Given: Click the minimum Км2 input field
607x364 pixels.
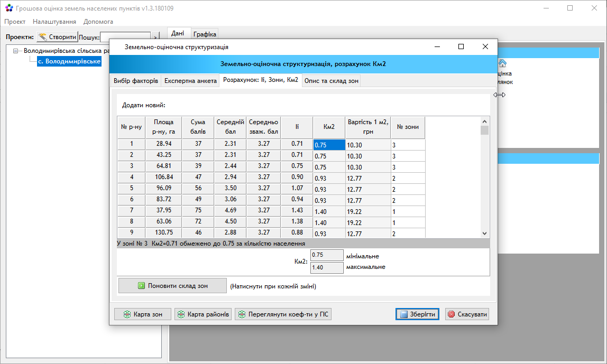Looking at the screenshot, I should (327, 255).
